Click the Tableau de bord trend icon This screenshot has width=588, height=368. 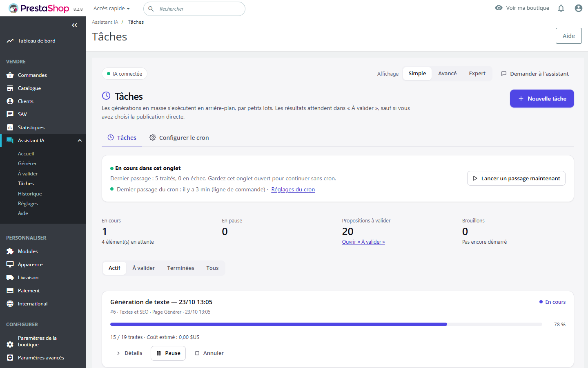(x=10, y=41)
